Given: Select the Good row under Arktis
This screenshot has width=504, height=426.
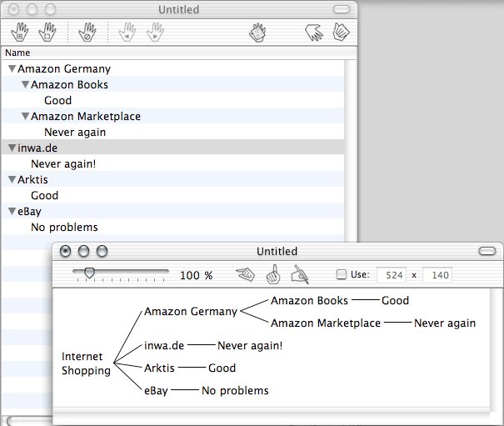Looking at the screenshot, I should [172, 195].
